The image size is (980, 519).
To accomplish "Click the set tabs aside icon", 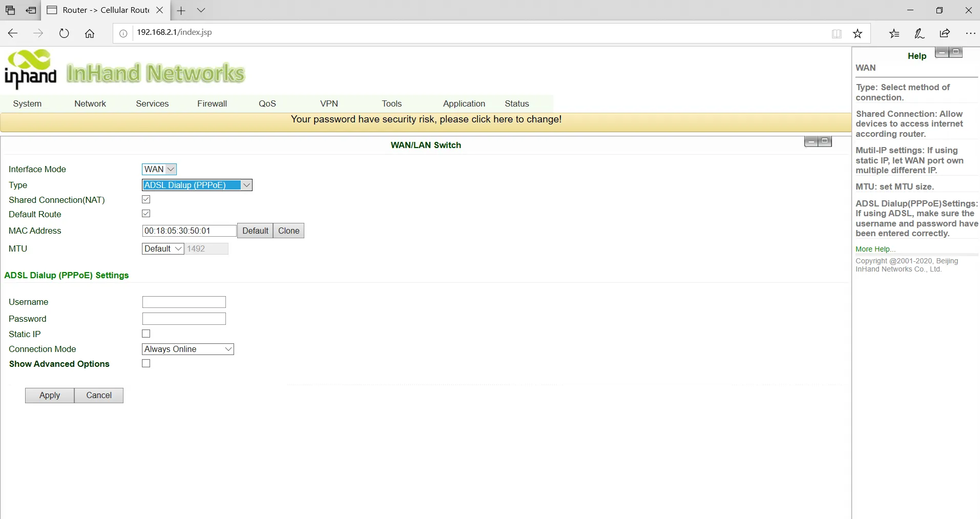I will 31,10.
